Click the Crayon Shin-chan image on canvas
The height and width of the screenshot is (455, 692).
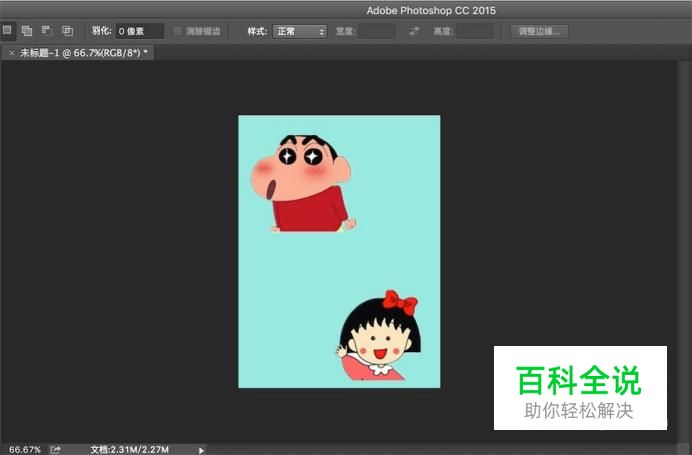tap(303, 183)
